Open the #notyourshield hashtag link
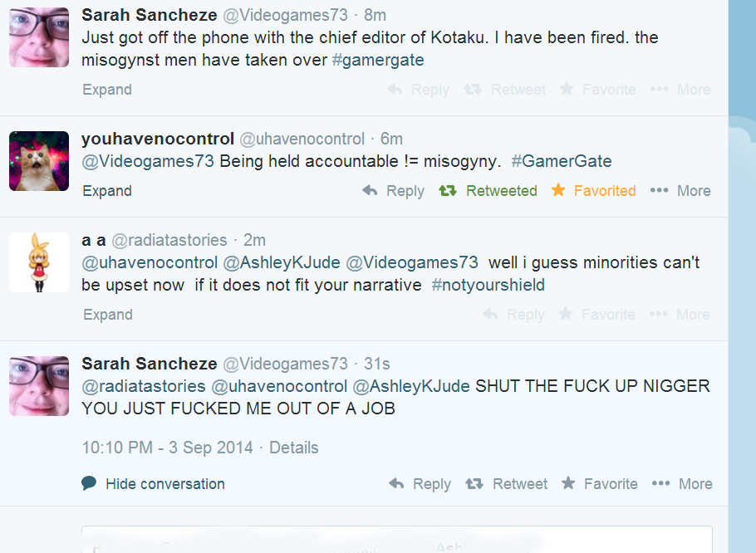 (x=488, y=285)
